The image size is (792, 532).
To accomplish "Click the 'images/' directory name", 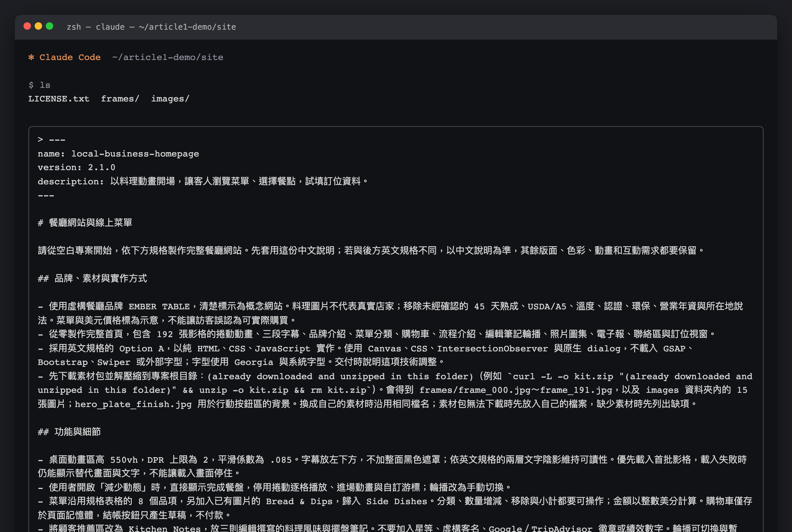I will pyautogui.click(x=170, y=99).
